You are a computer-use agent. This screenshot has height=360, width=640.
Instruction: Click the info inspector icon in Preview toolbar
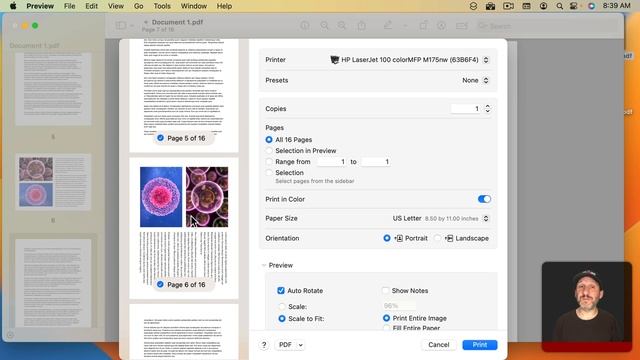click(304, 26)
